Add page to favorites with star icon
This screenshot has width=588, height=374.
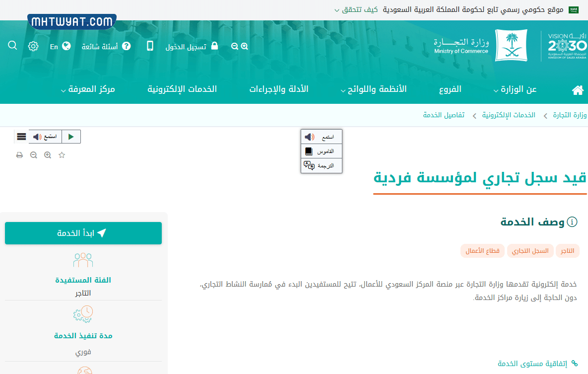tap(62, 155)
